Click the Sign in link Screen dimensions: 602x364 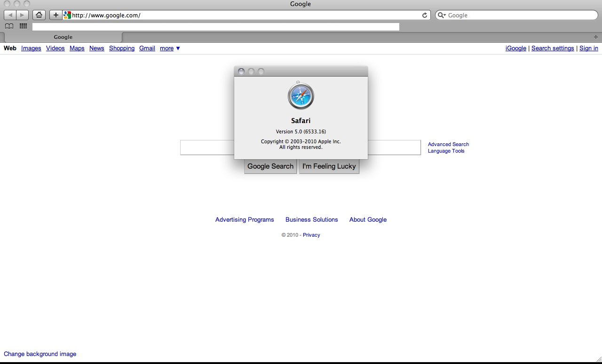589,48
